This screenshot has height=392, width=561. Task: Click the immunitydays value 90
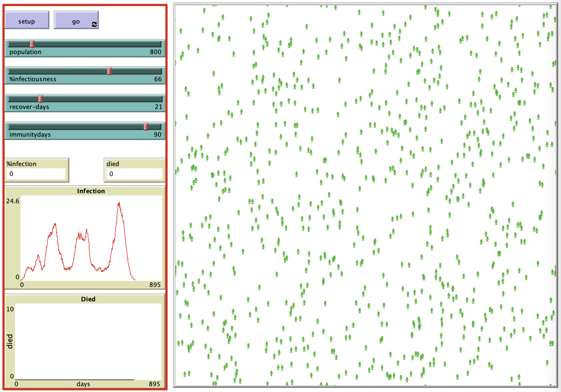tap(158, 135)
